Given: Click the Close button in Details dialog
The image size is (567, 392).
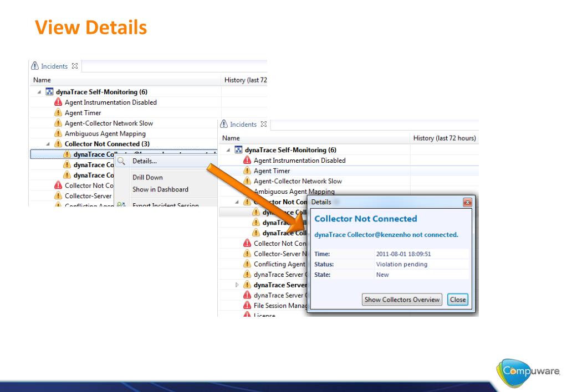Looking at the screenshot, I should pyautogui.click(x=458, y=300).
